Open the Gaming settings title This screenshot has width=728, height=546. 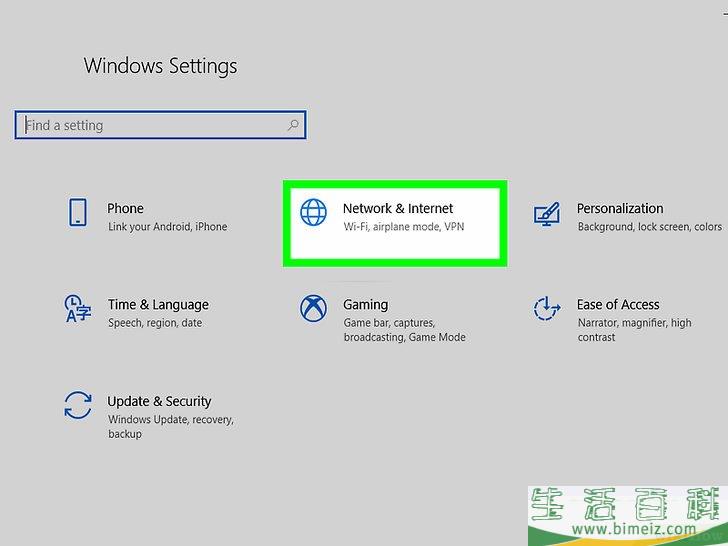click(365, 305)
